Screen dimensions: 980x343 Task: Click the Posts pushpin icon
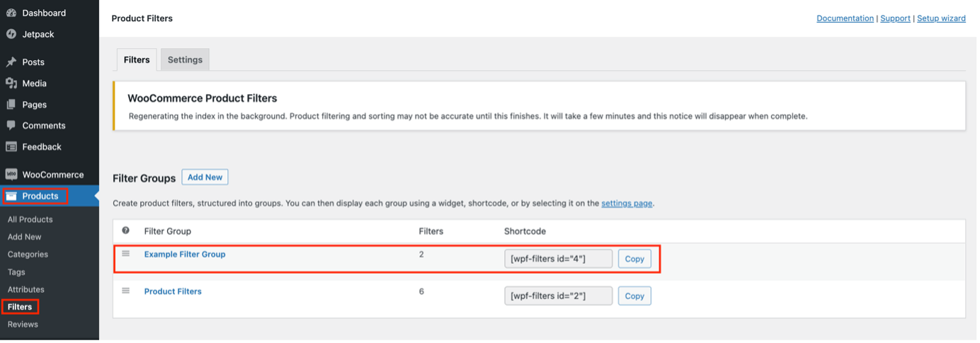pos(11,62)
